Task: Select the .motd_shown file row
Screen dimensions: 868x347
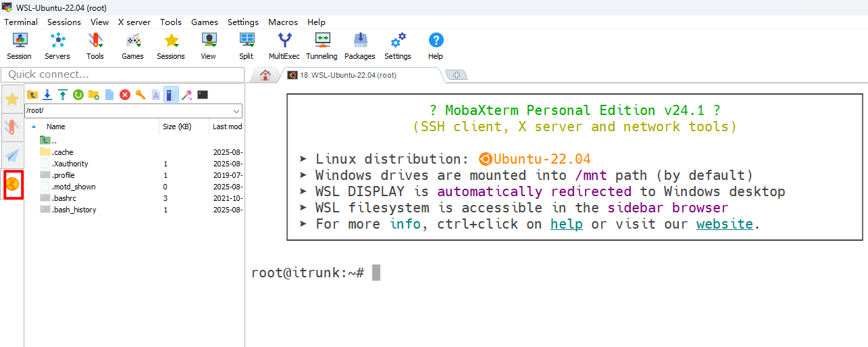Action: [x=134, y=187]
